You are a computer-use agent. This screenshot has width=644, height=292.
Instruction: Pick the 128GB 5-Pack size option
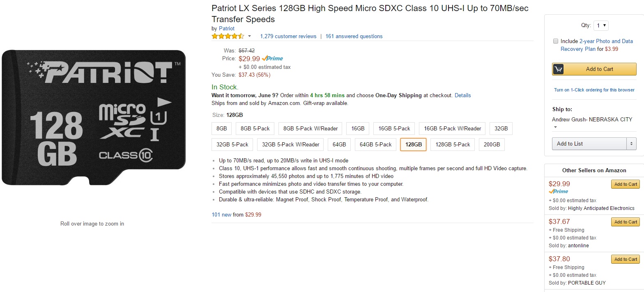(453, 144)
